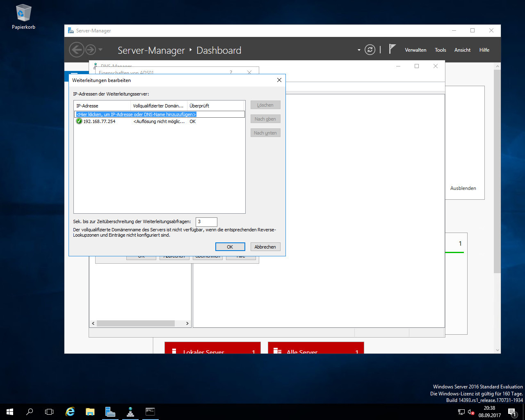Launch Internet Explorer from taskbar
This screenshot has height=420, width=525.
70,412
